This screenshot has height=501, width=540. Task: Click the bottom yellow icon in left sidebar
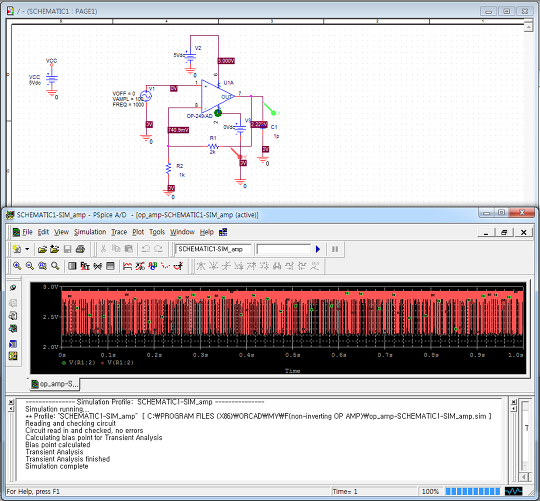point(13,356)
